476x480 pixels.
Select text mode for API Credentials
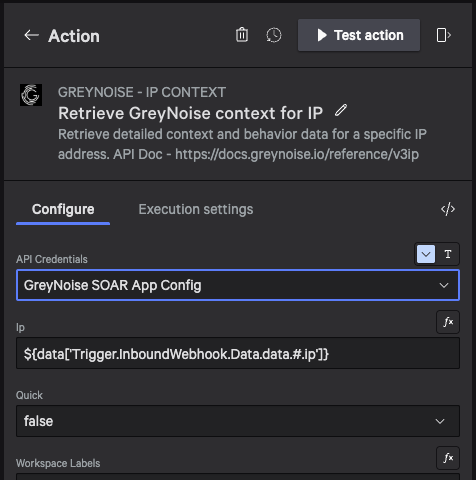pyautogui.click(x=448, y=254)
